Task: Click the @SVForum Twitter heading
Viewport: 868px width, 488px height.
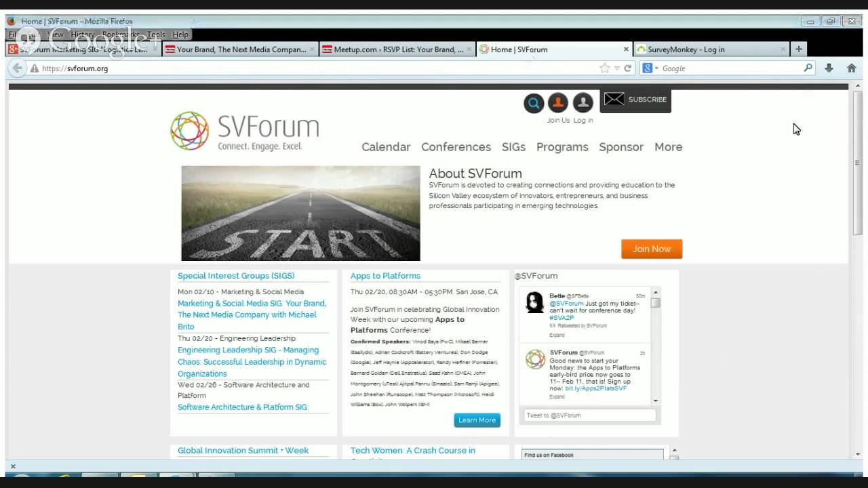Action: 536,276
